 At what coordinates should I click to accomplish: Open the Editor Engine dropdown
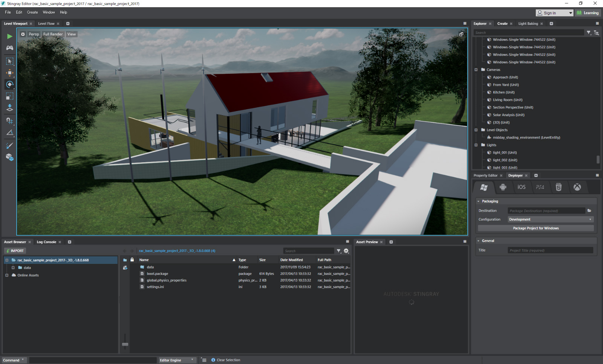(x=178, y=360)
